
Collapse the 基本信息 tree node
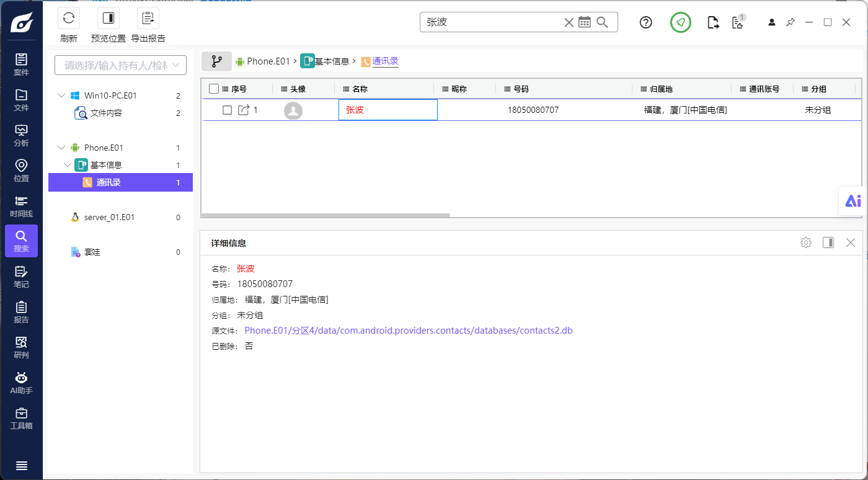click(x=68, y=165)
